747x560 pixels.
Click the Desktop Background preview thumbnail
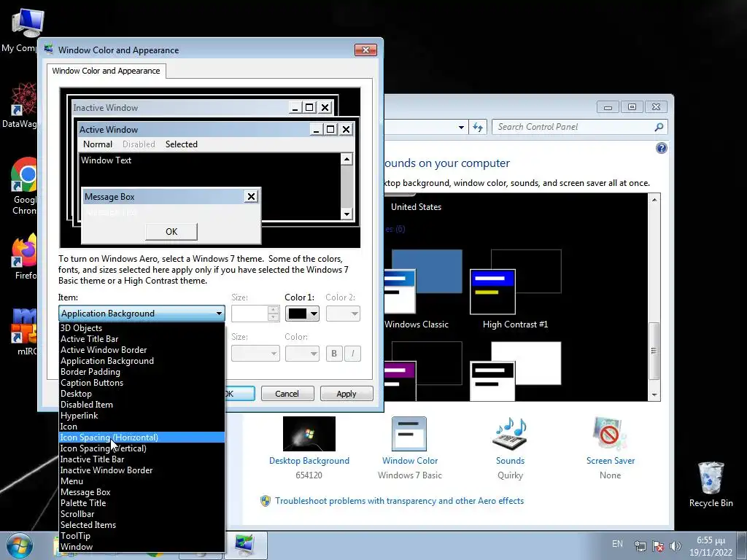[309, 434]
